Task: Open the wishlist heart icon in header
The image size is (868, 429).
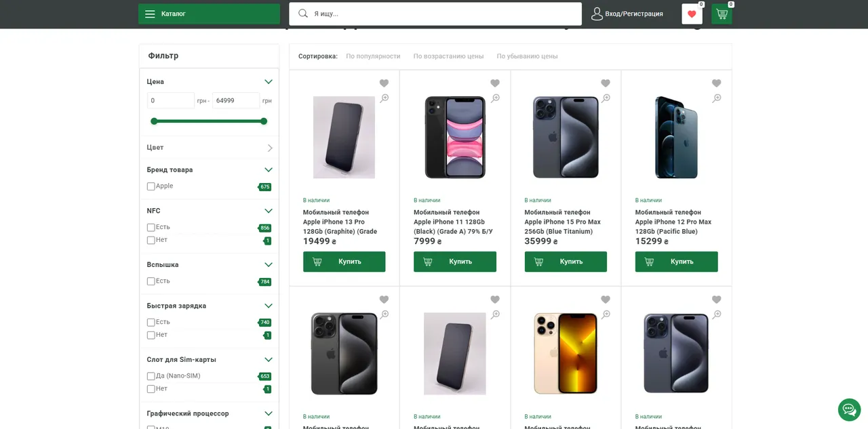Action: pyautogui.click(x=692, y=14)
